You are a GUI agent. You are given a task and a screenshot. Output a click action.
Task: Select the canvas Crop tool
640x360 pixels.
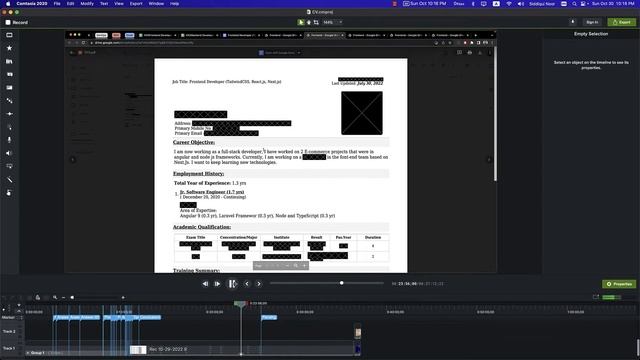click(316, 22)
